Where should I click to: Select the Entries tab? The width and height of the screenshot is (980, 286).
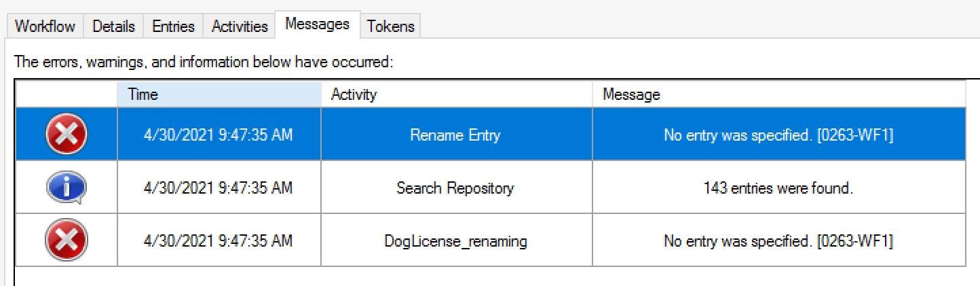(x=173, y=26)
